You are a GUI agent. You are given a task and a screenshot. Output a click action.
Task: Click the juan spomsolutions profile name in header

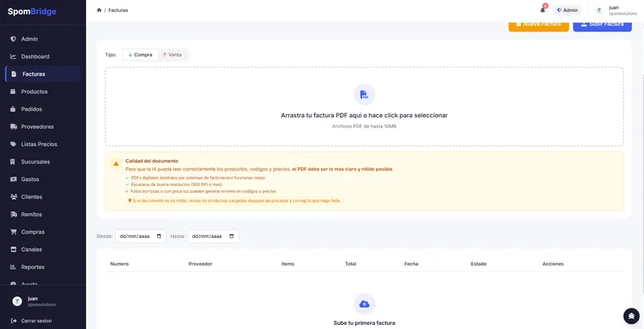[622, 10]
